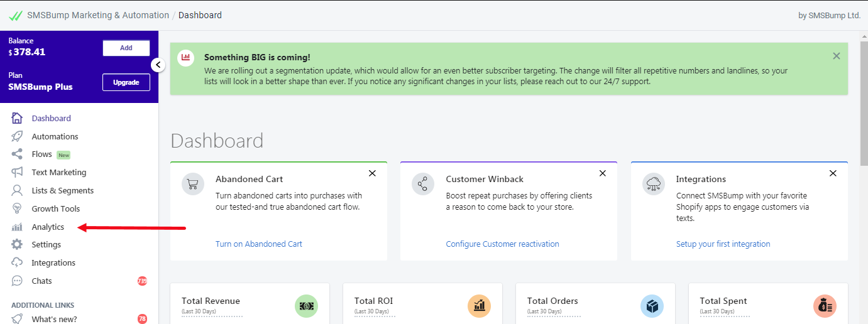Click the Integrations cloud icon in sidebar

(18, 262)
